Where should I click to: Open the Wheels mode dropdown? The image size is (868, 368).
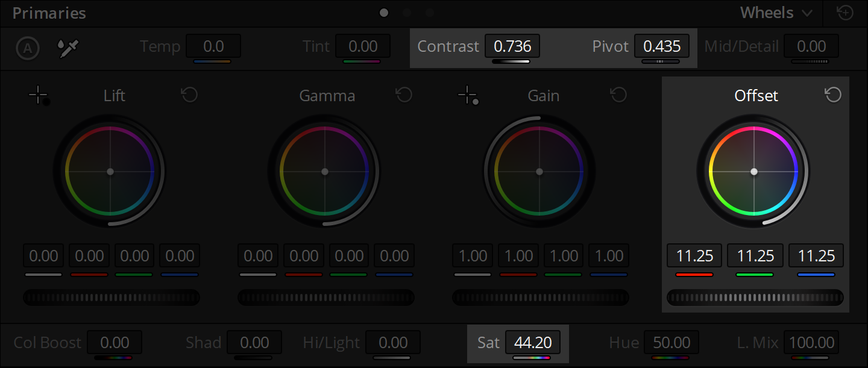(x=776, y=13)
